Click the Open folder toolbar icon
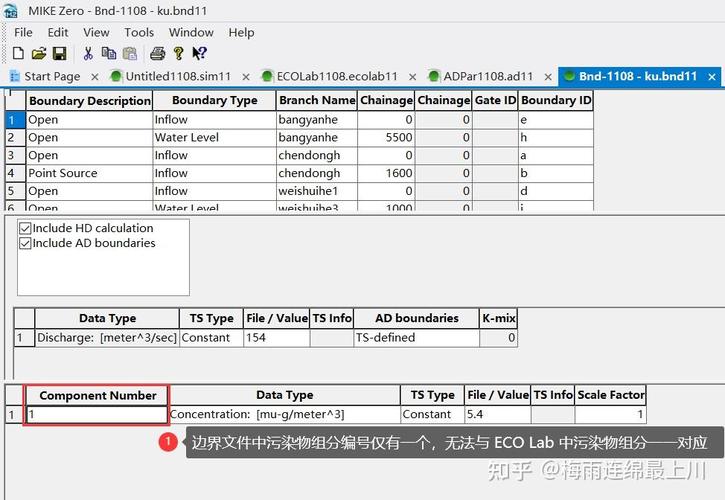 [x=39, y=53]
